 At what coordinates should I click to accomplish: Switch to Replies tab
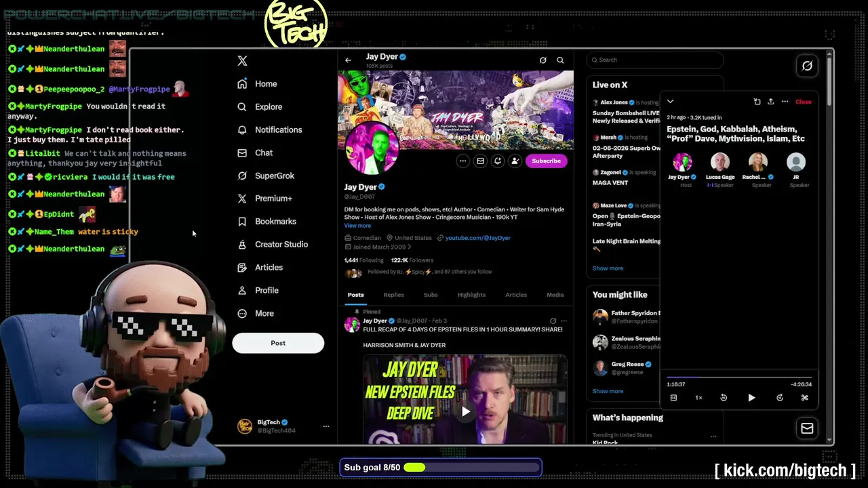393,295
